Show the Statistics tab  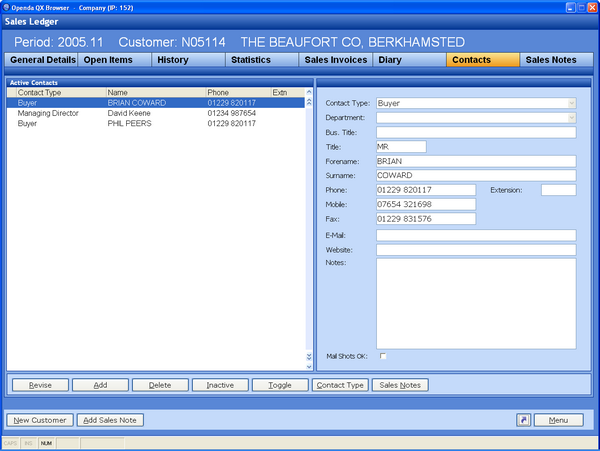pyautogui.click(x=262, y=60)
